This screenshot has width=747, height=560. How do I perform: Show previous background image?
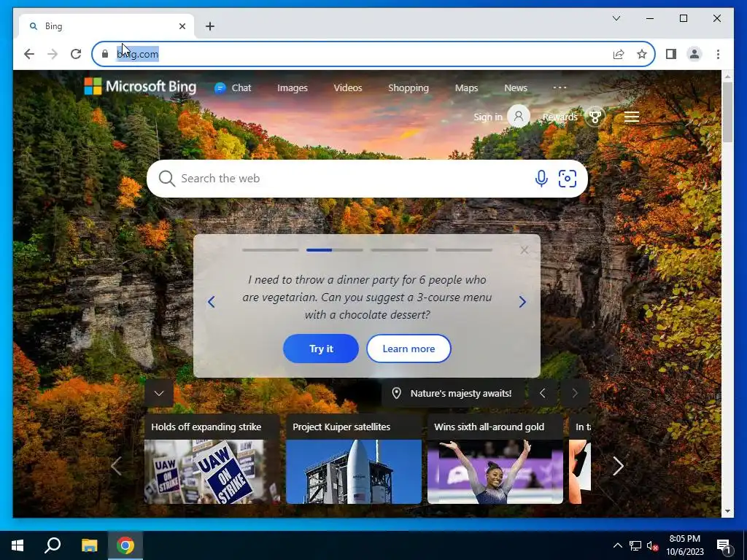tap(542, 393)
